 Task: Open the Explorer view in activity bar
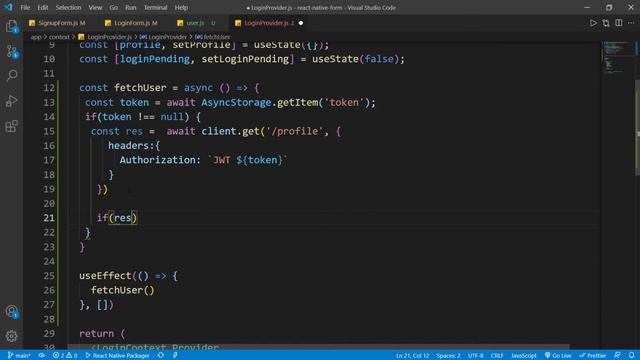coord(11,27)
